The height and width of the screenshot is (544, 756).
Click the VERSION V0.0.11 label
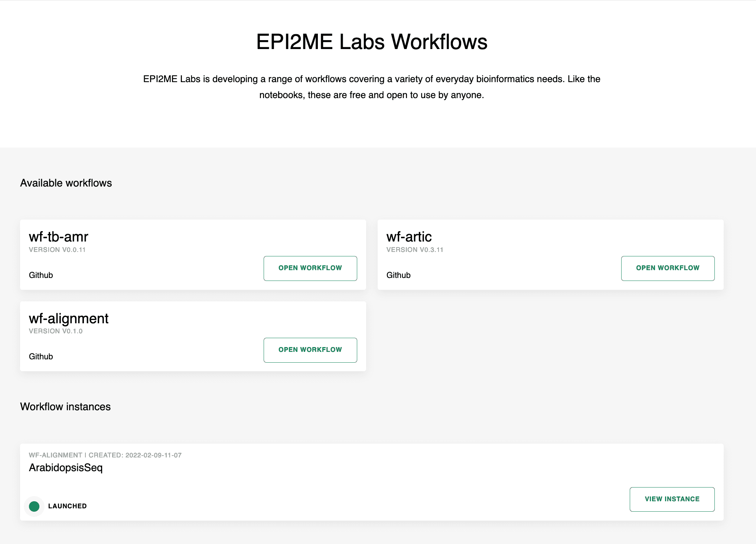[x=57, y=250]
